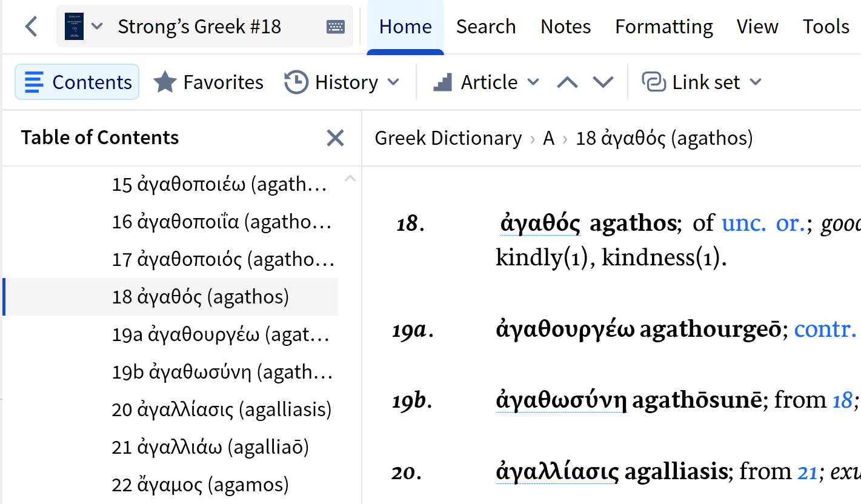Go to previous article with up arrow
This screenshot has height=504, width=861.
coord(567,82)
